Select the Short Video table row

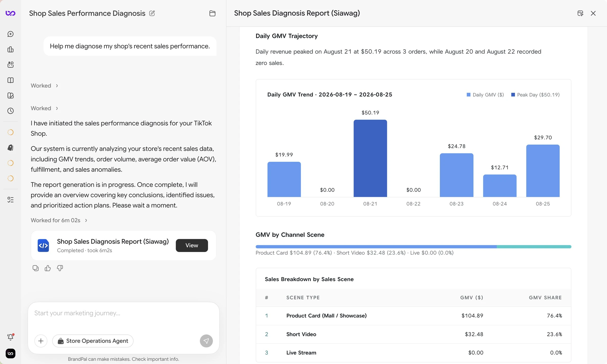tap(413, 334)
